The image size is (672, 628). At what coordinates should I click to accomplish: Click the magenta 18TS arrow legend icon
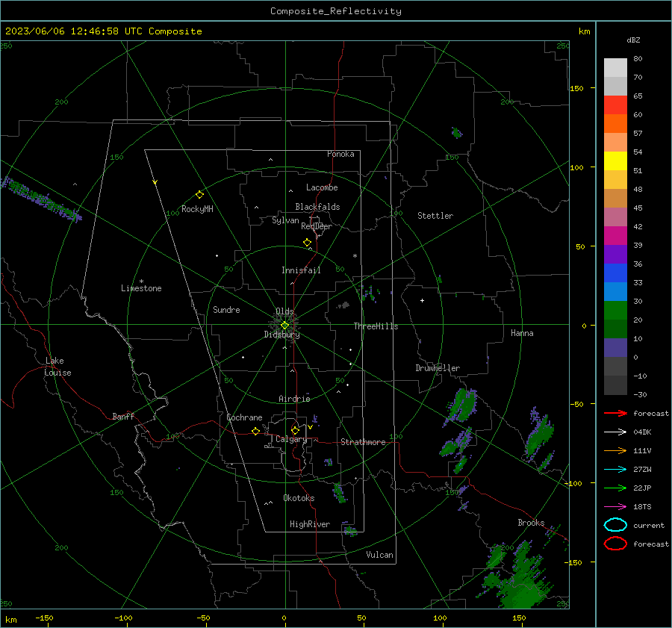[x=615, y=507]
